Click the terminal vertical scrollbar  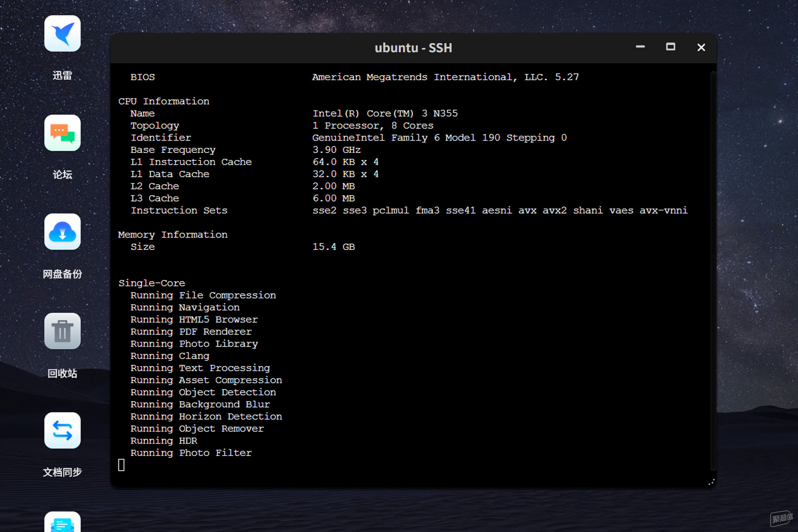point(713,270)
